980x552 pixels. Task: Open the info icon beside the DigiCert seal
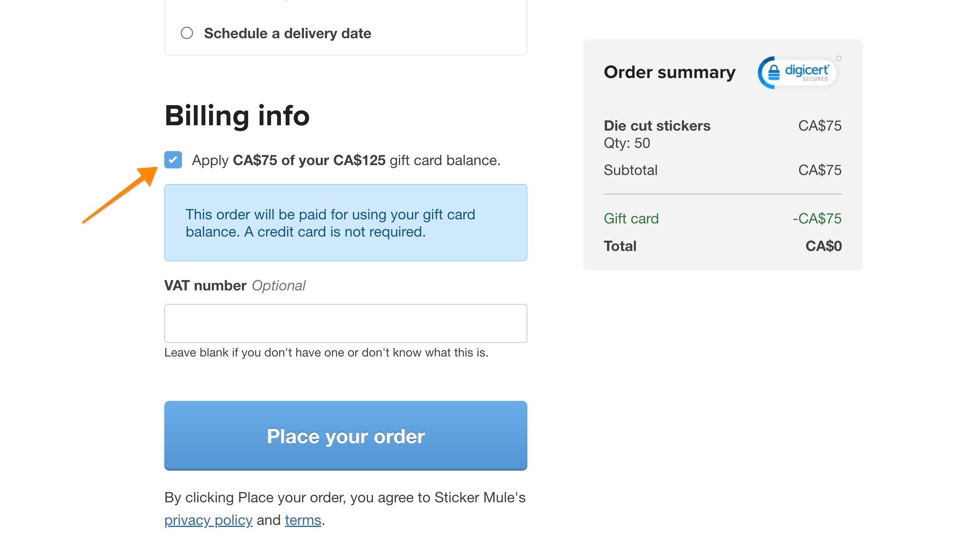tap(838, 59)
